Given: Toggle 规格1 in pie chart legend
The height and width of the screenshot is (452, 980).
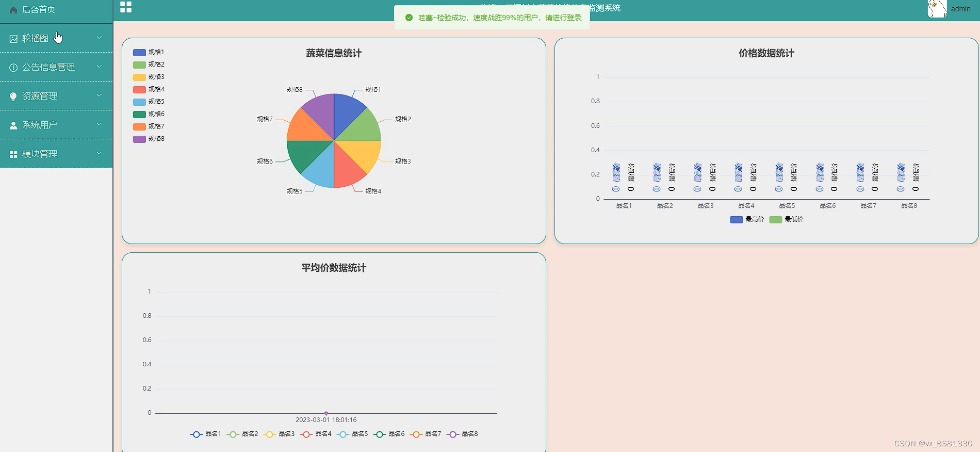Looking at the screenshot, I should pyautogui.click(x=149, y=52).
